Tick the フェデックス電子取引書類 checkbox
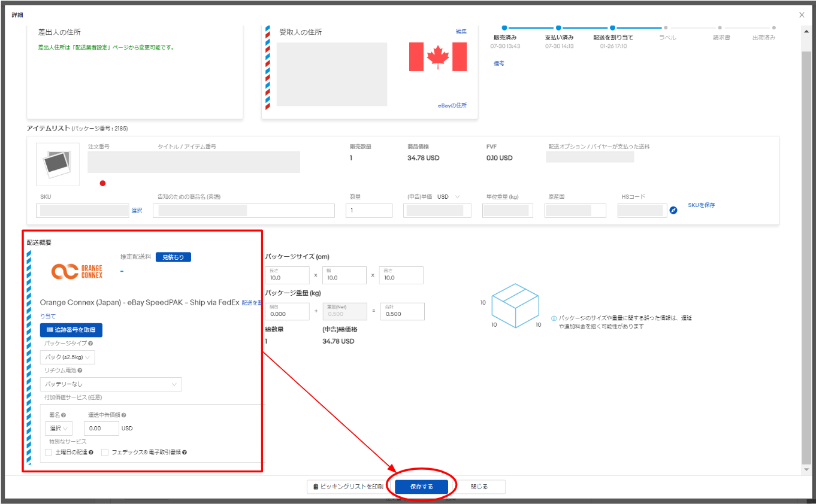816x504 pixels. 105,453
